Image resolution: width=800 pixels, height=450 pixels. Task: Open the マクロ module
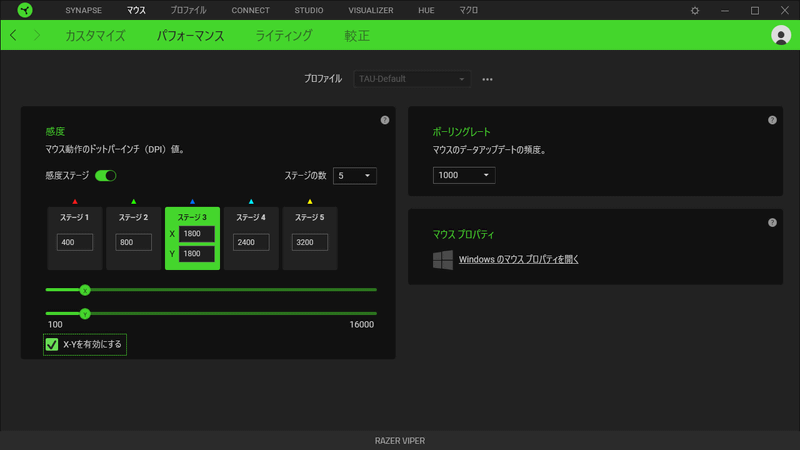pyautogui.click(x=468, y=10)
